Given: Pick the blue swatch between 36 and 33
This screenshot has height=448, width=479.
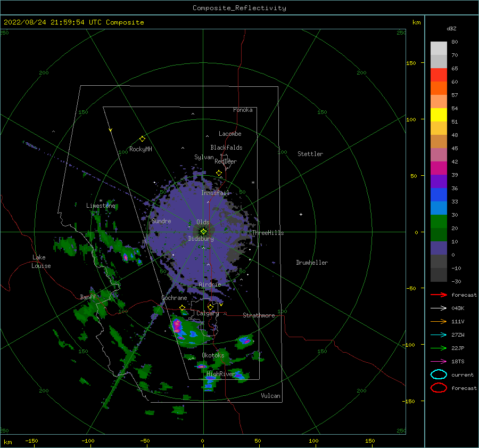Looking at the screenshot, I should pyautogui.click(x=439, y=195).
